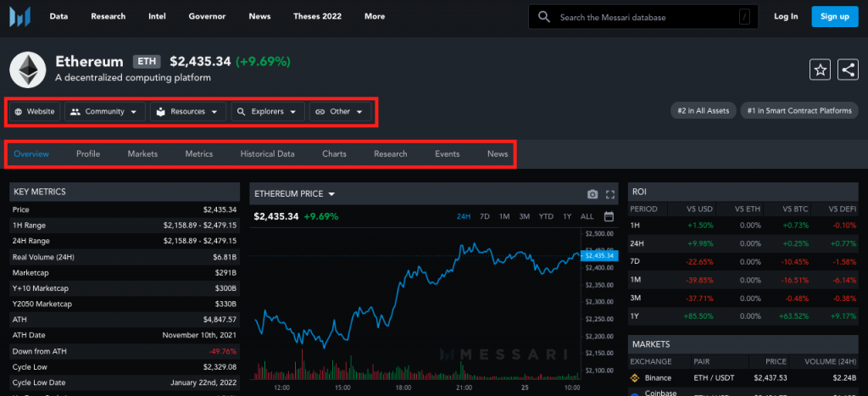This screenshot has height=396, width=868.
Task: Open the Explorers dropdown
Action: click(268, 111)
